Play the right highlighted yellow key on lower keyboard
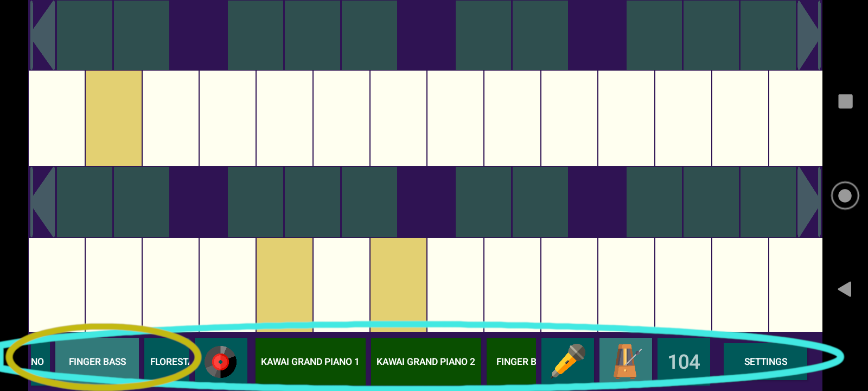The height and width of the screenshot is (391, 868). click(x=399, y=285)
